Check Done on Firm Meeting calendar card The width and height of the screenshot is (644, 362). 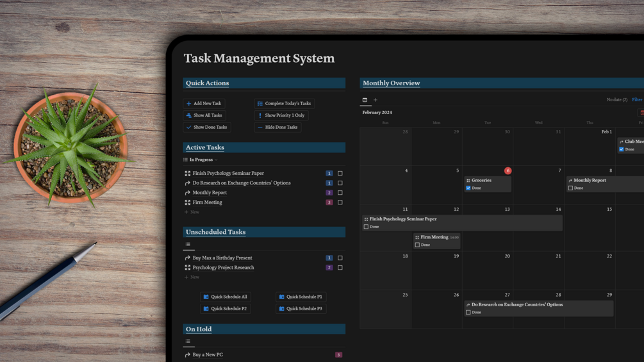417,245
